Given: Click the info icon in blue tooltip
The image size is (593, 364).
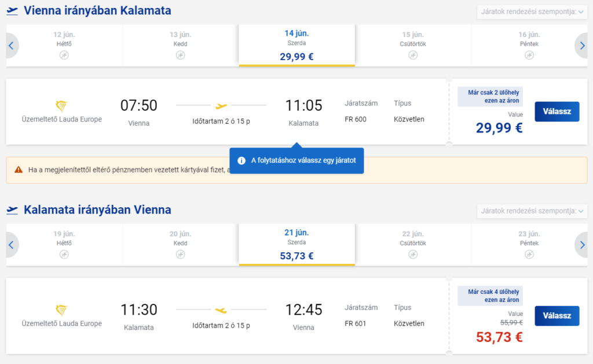Looking at the screenshot, I should pos(241,161).
